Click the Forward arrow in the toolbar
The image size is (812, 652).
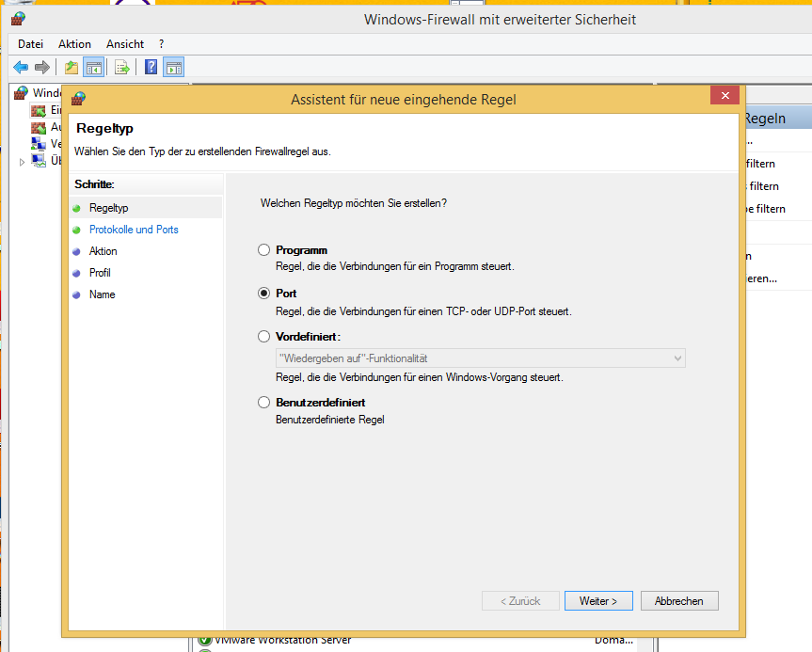click(42, 68)
